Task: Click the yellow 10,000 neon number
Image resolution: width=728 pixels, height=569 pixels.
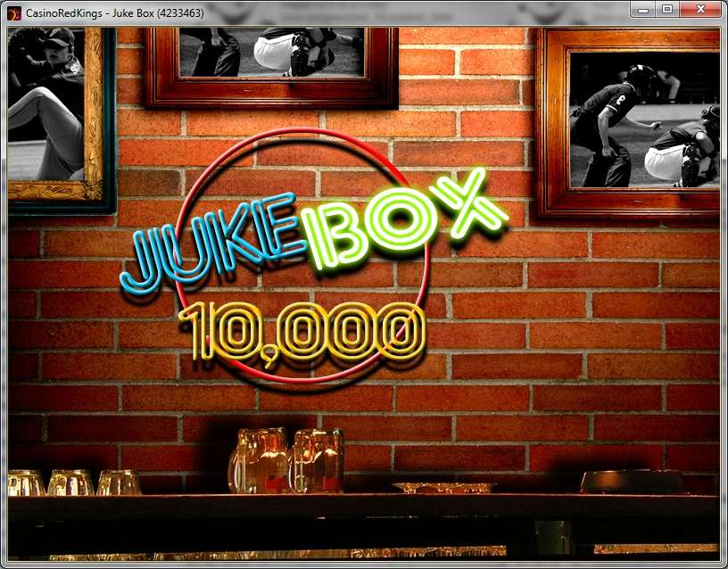Action: point(303,330)
